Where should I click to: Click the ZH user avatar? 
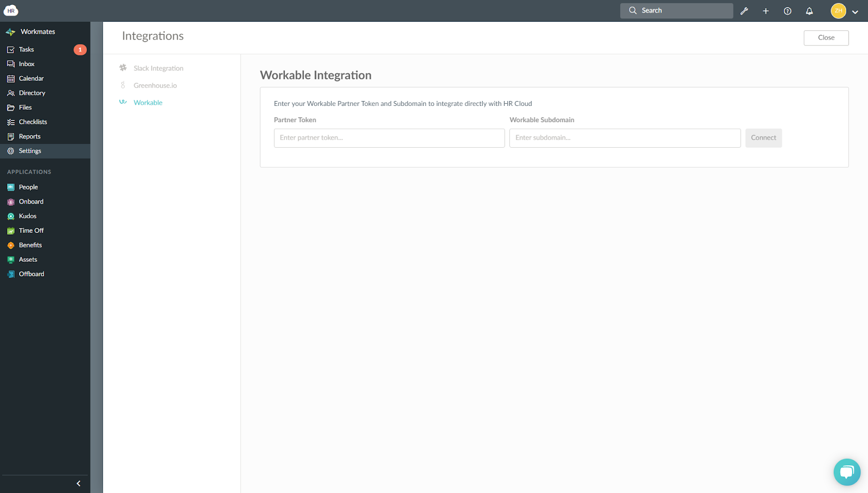(838, 11)
